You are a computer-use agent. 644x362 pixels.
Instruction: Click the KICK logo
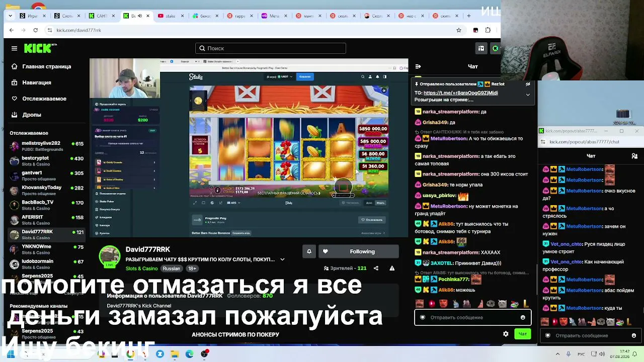tap(40, 48)
